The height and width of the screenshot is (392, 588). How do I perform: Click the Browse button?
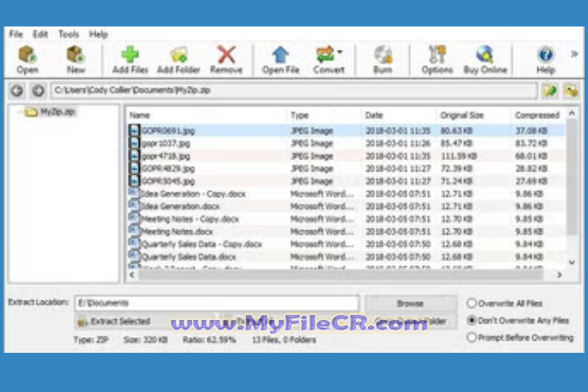411,303
